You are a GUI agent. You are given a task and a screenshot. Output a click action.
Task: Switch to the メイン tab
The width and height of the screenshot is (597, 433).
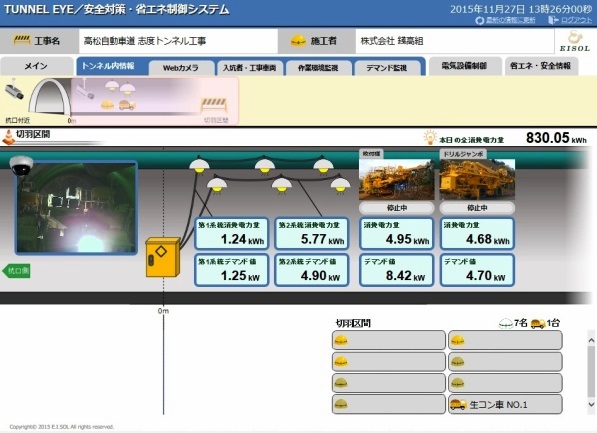(x=37, y=66)
